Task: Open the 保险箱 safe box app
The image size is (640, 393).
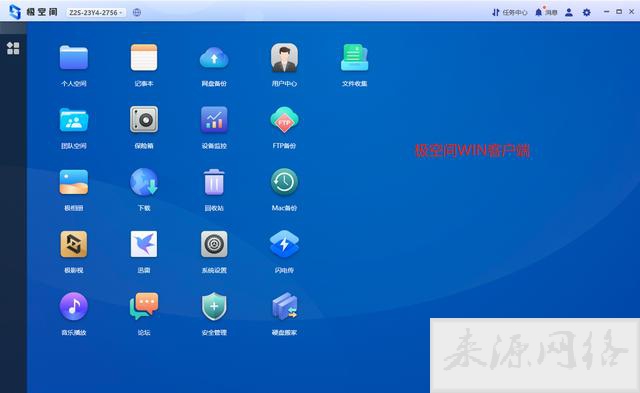Action: [144, 120]
